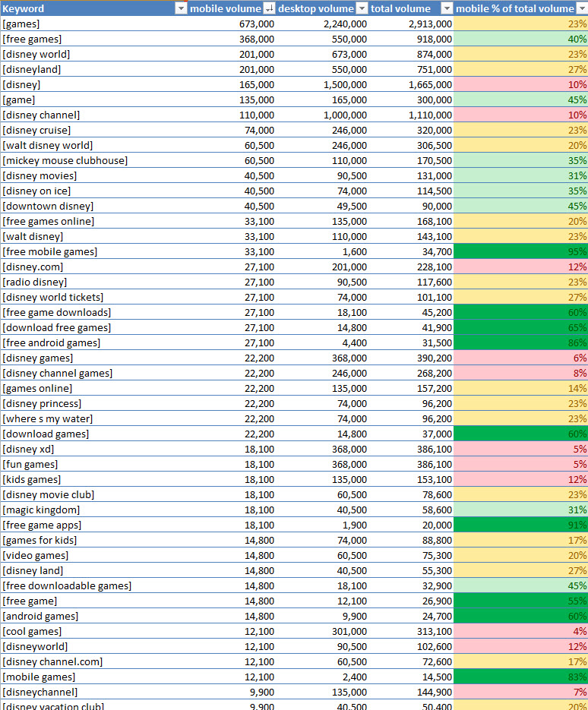The image size is (588, 710).
Task: Select the [disney cruise] keyword cell
Action: tap(93, 130)
